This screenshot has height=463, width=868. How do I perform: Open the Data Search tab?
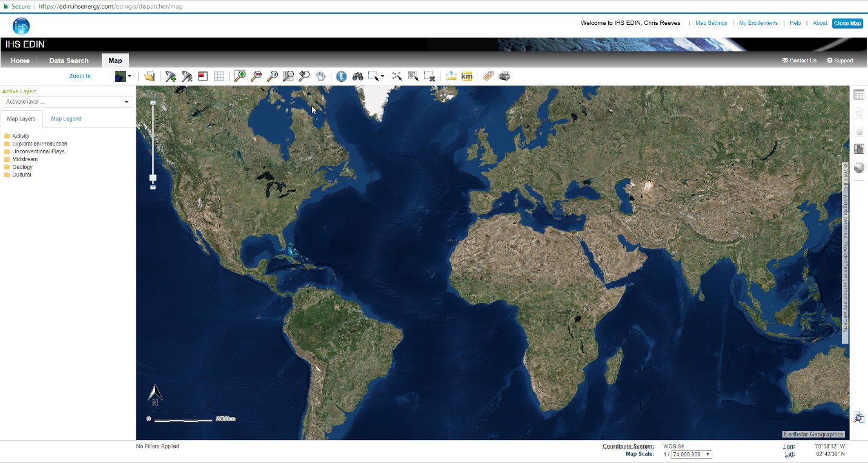(68, 61)
